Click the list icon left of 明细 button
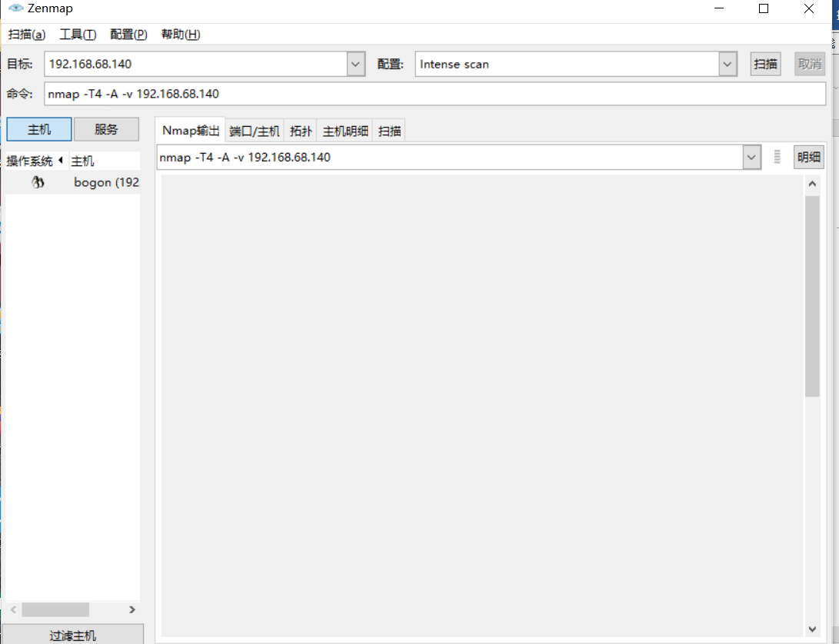Viewport: 839px width, 644px height. click(x=777, y=157)
